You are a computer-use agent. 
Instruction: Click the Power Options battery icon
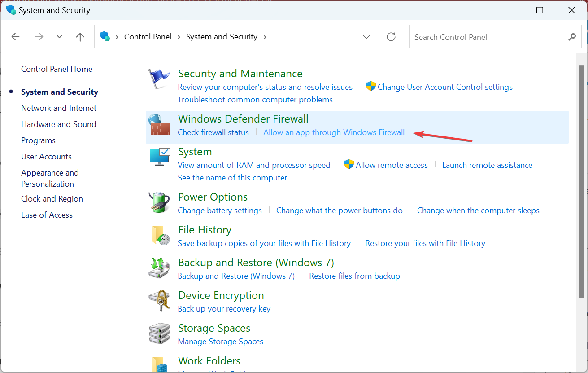pyautogui.click(x=159, y=202)
